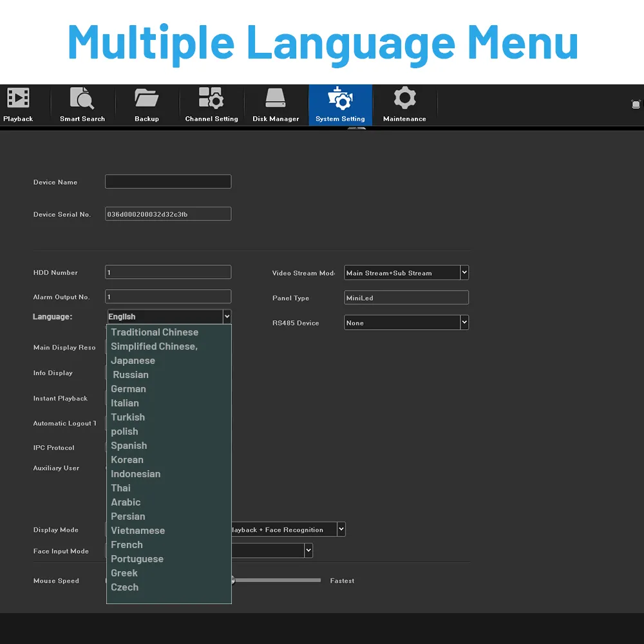Select Spanish in the language list
Viewport: 644px width, 644px height.
tap(129, 446)
